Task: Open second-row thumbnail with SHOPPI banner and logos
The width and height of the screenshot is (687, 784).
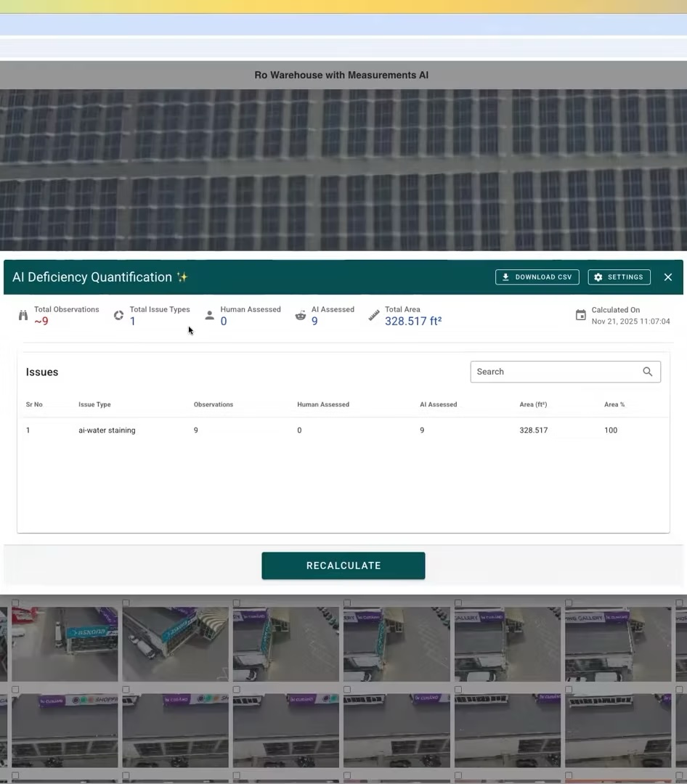Action: pyautogui.click(x=65, y=730)
